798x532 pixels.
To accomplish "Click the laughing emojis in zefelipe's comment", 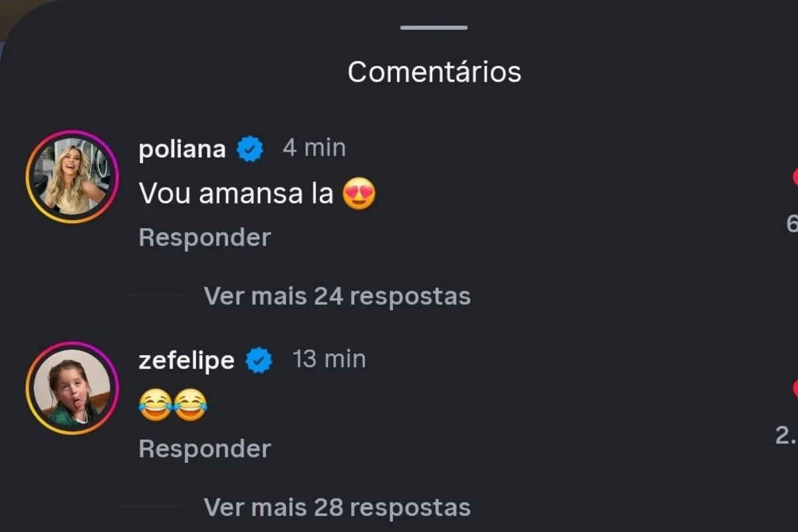I will (173, 404).
